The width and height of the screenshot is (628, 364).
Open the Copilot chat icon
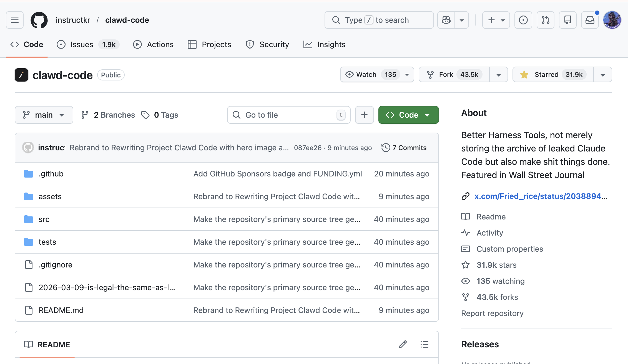[x=446, y=20]
